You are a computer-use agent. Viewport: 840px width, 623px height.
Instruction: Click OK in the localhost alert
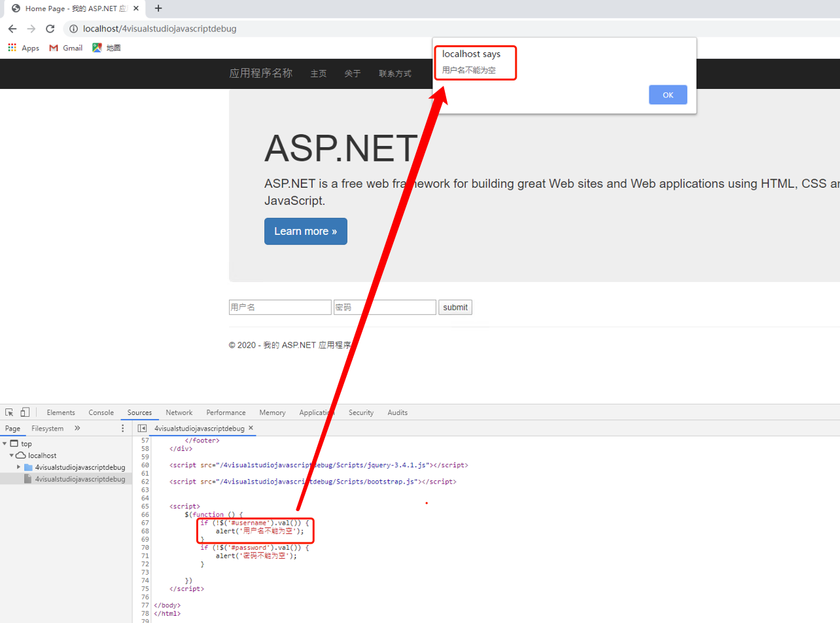pyautogui.click(x=668, y=95)
